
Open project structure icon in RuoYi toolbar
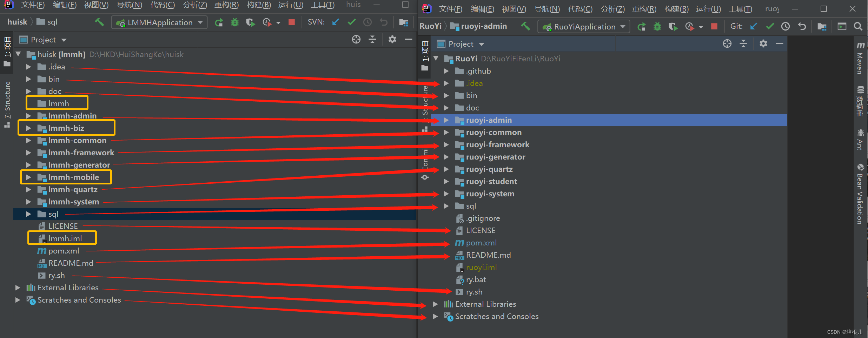point(822,27)
